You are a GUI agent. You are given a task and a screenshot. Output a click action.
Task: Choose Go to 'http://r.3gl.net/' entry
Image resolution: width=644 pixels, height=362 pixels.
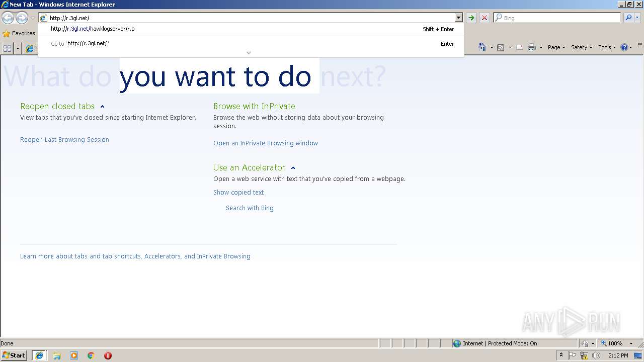coord(251,44)
